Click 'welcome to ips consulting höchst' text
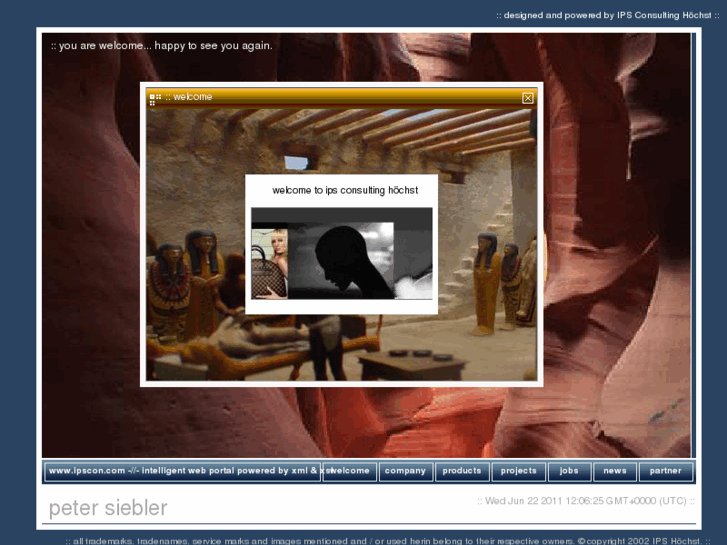Viewport: 727px width, 545px height. (x=345, y=190)
